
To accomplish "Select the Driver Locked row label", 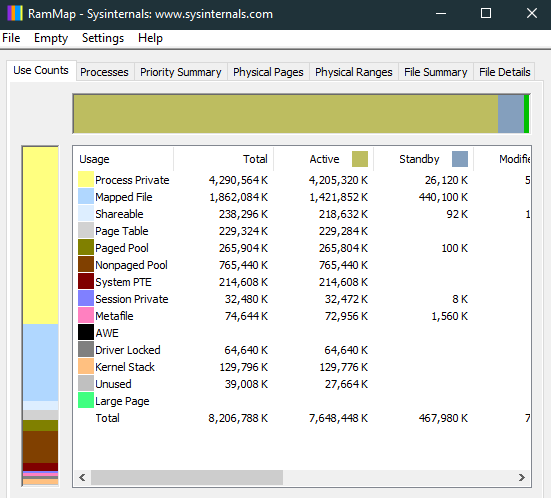I will (128, 350).
